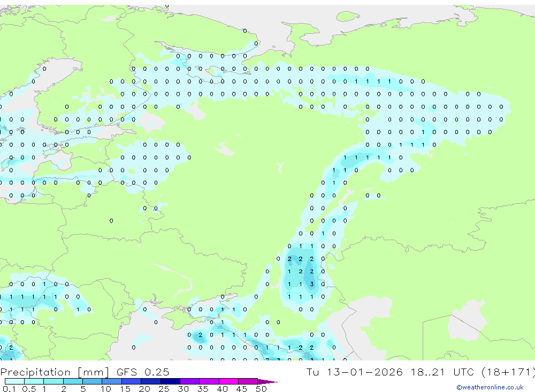Click the legend label "35"

tap(203, 389)
